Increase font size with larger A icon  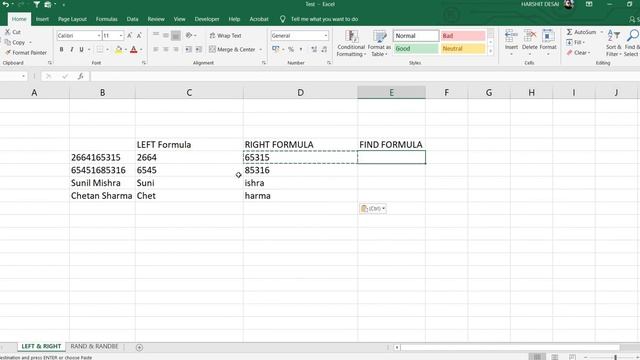click(129, 36)
